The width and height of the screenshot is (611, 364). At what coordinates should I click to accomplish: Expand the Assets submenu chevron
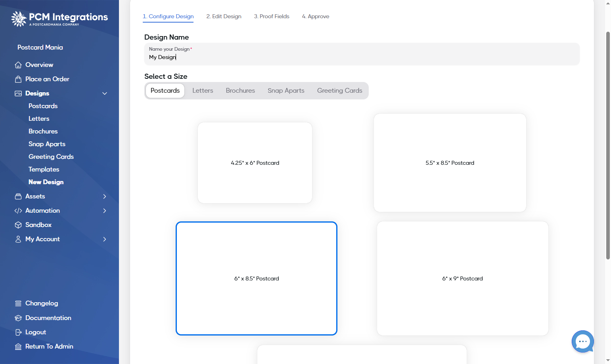(x=105, y=196)
